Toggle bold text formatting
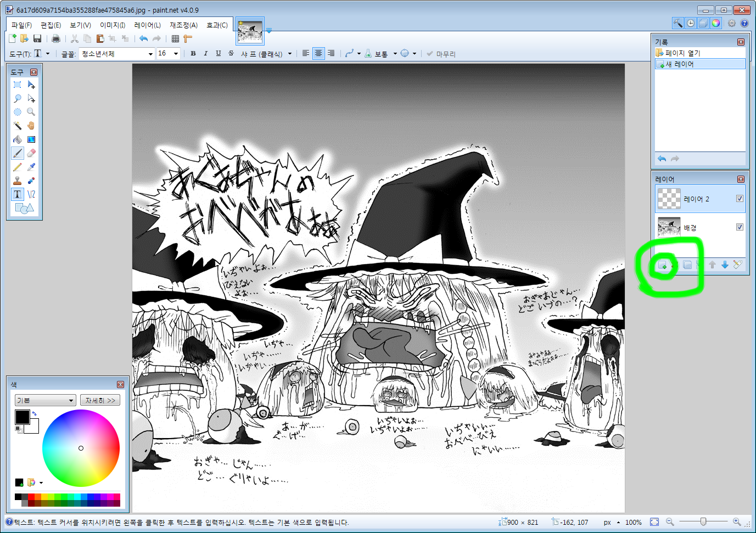 tap(193, 53)
